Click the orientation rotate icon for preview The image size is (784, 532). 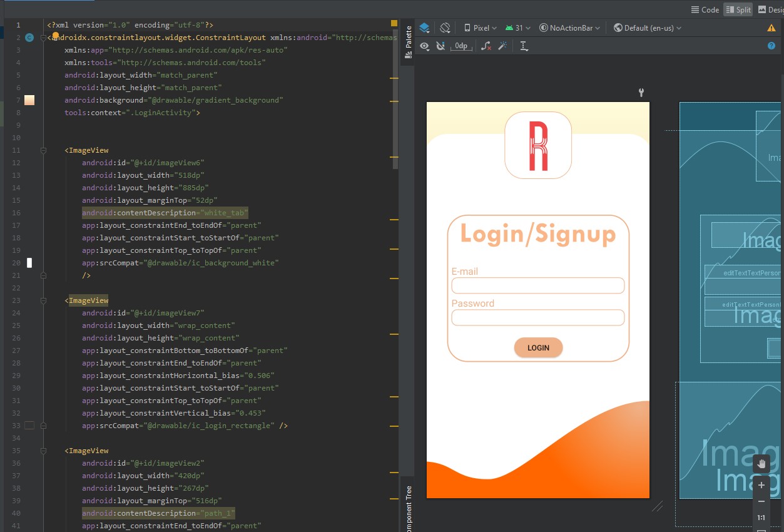pos(445,28)
